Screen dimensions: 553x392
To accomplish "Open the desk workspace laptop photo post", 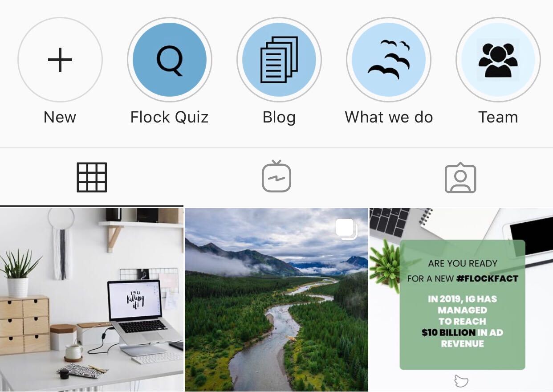I will pyautogui.click(x=92, y=300).
